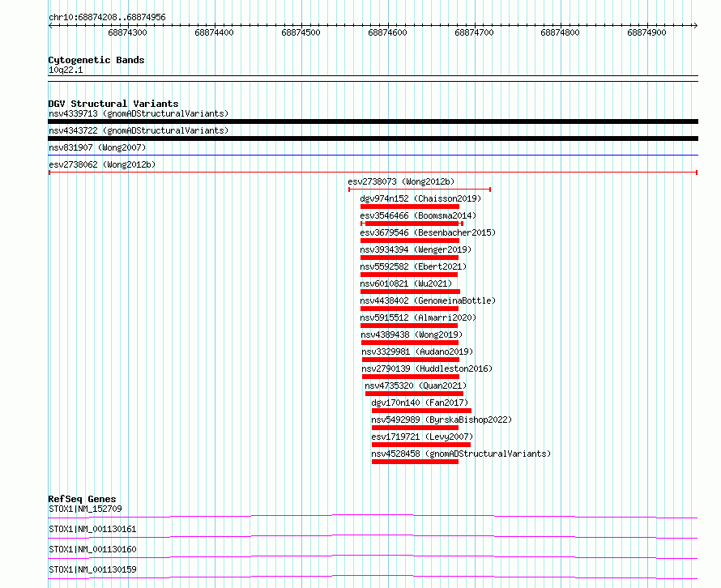This screenshot has width=721, height=588.
Task: Click the thin red span line under esv2738073
Action: click(420, 190)
